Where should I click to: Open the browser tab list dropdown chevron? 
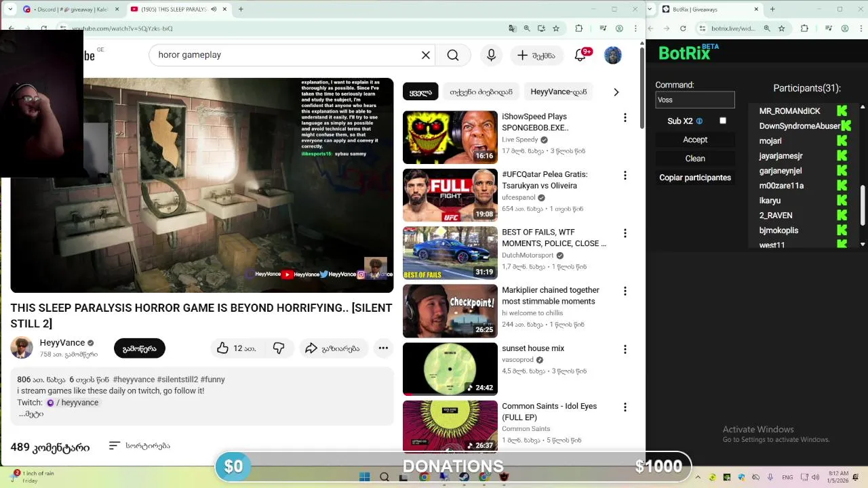[9, 9]
